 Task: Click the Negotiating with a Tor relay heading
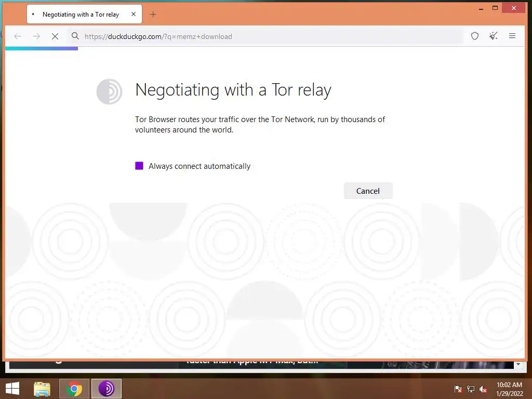coord(233,90)
